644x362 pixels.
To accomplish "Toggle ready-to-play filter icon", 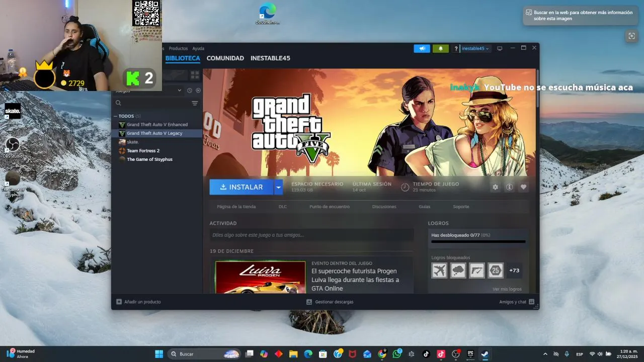I will [198, 90].
